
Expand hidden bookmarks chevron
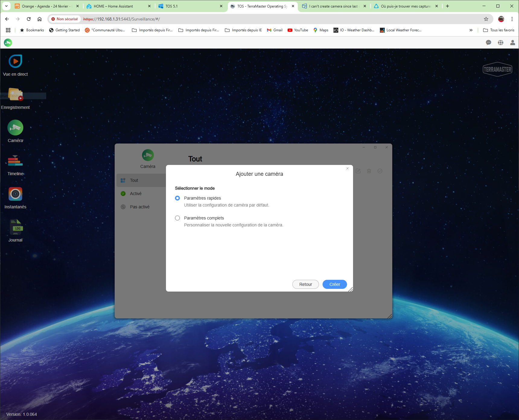(471, 30)
